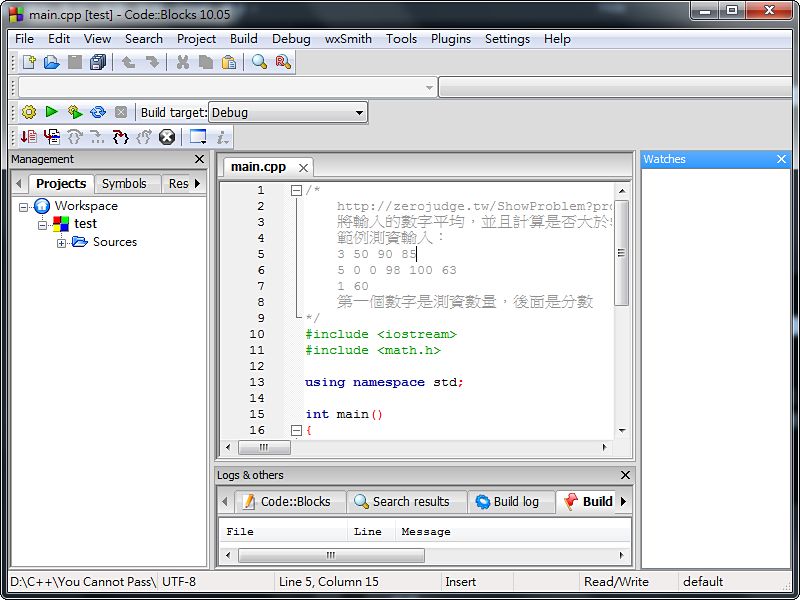Expand the Sources folder node
The image size is (800, 600).
(61, 243)
